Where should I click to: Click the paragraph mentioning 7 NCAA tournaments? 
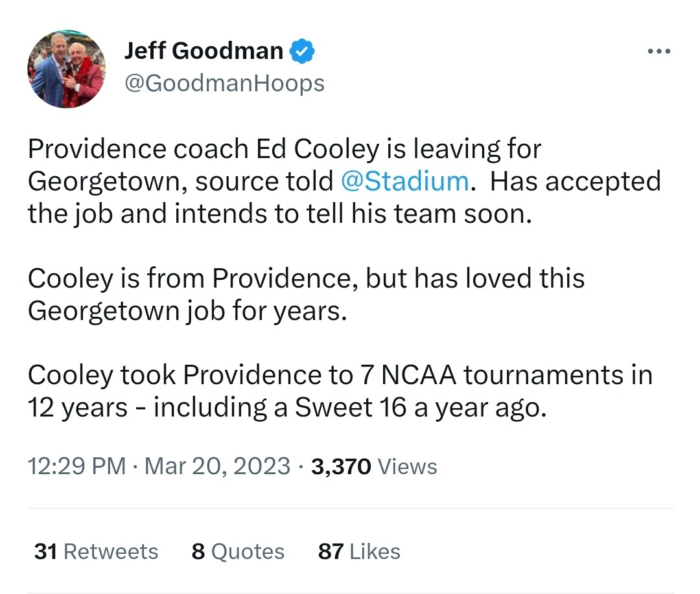[340, 375]
